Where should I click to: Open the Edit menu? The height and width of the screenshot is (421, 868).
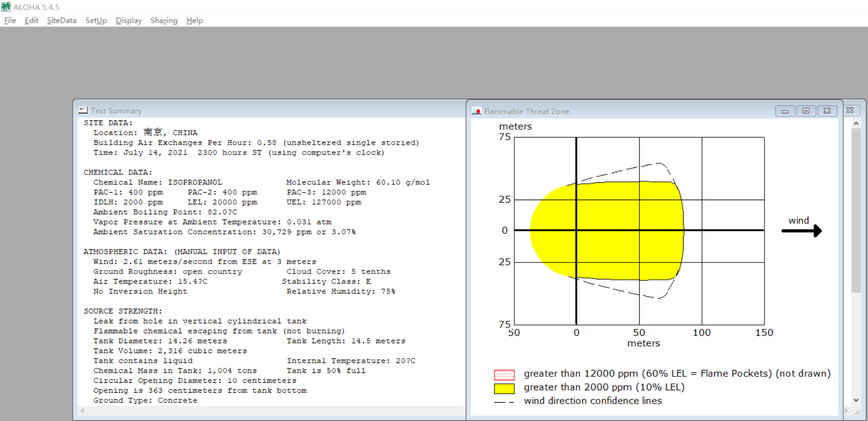coord(31,20)
